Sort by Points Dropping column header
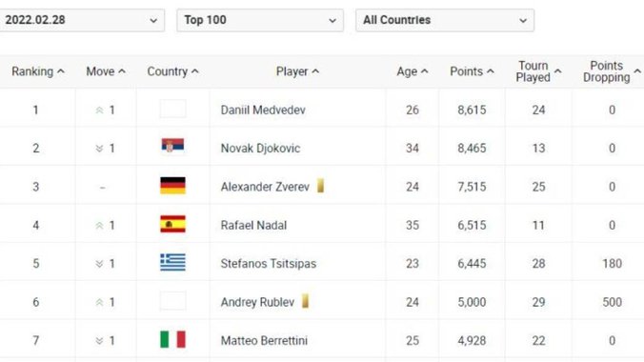 coord(612,71)
